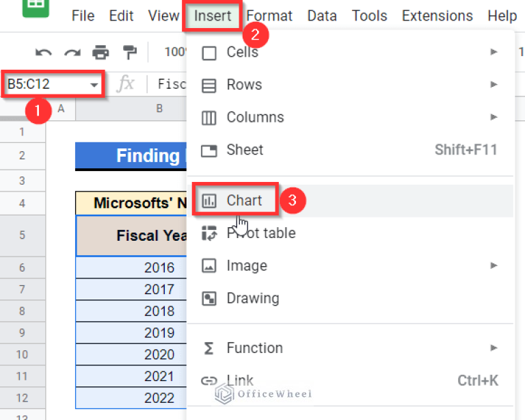Click the Name box showing B5:C12
The width and height of the screenshot is (525, 420).
click(53, 84)
